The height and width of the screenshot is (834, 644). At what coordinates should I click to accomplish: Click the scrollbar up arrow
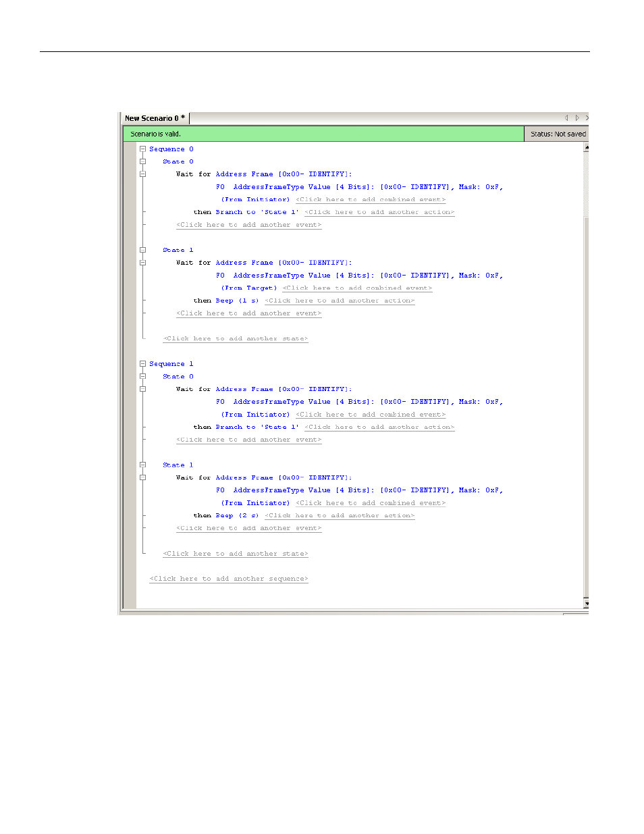click(587, 147)
